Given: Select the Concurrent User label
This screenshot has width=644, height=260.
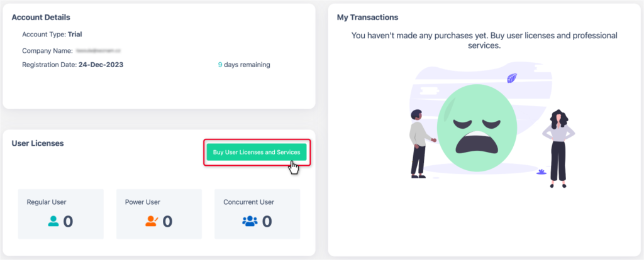Looking at the screenshot, I should click(x=248, y=202).
